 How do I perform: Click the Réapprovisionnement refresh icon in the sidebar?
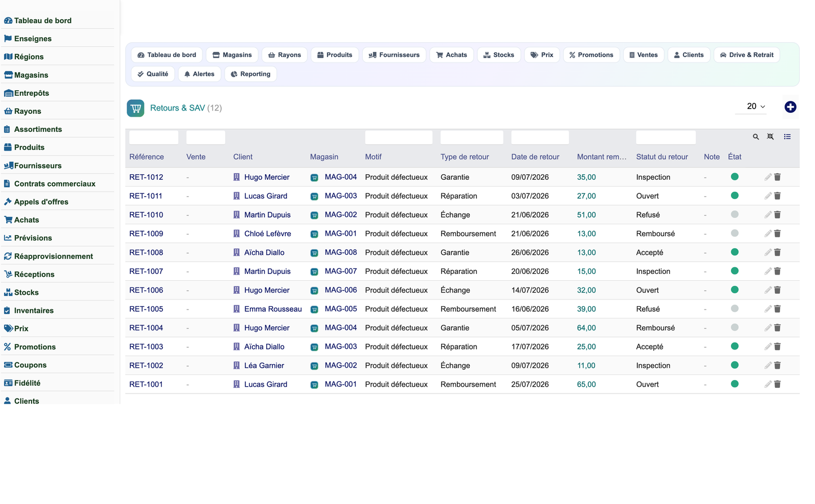(x=8, y=257)
